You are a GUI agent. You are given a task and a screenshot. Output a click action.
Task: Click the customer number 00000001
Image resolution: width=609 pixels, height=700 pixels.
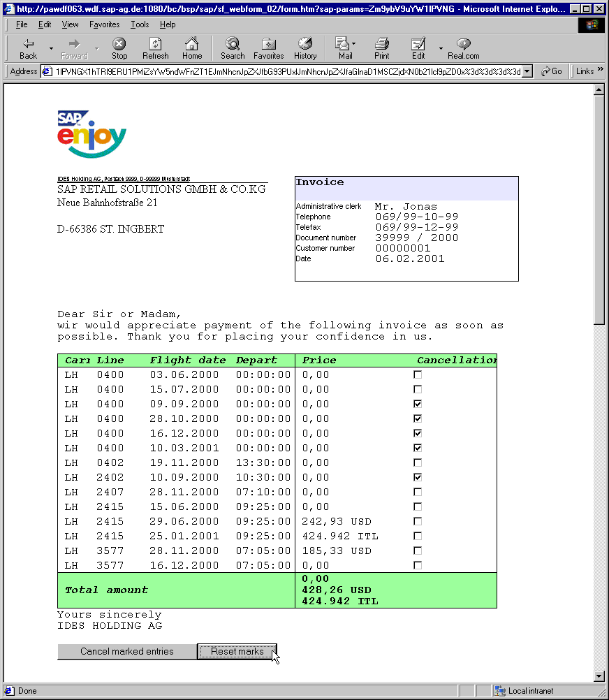pos(403,248)
